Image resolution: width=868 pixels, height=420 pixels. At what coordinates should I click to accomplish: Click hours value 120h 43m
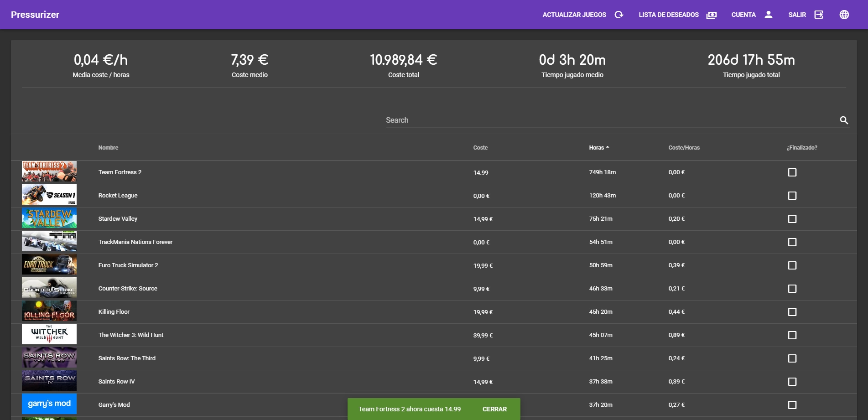click(603, 196)
